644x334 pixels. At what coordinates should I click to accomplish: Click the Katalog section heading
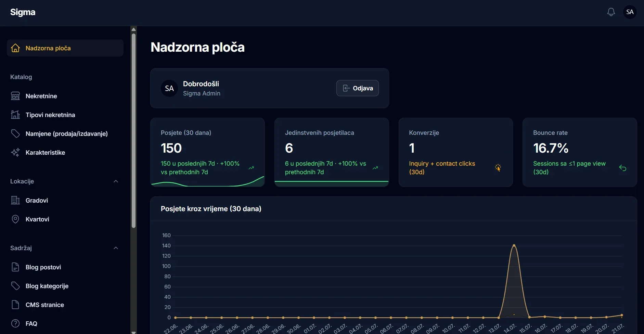pyautogui.click(x=21, y=77)
